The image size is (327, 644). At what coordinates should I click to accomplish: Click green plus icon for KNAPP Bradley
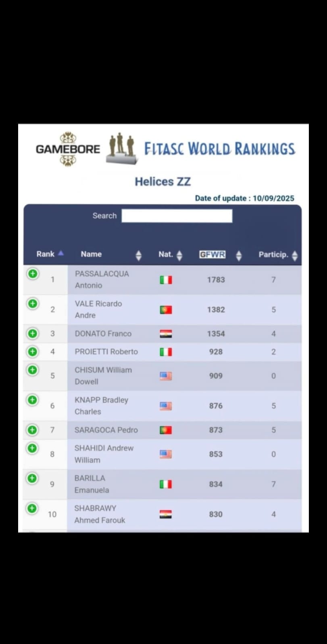[x=33, y=400]
